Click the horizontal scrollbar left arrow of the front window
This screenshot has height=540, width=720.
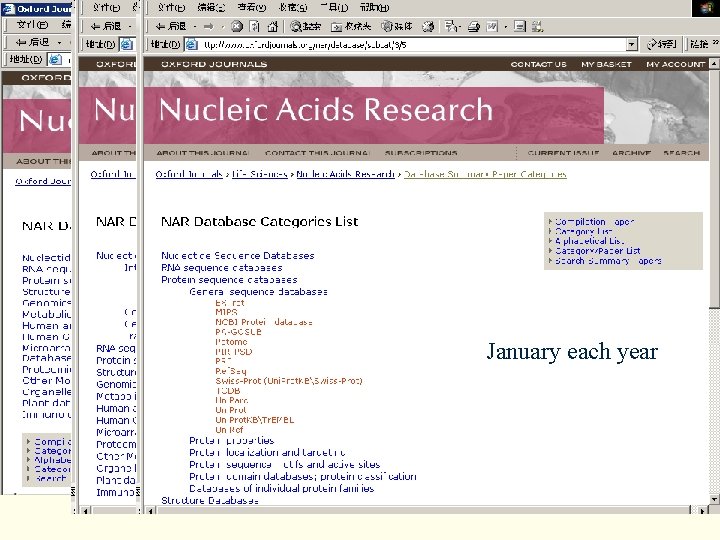tap(150, 510)
